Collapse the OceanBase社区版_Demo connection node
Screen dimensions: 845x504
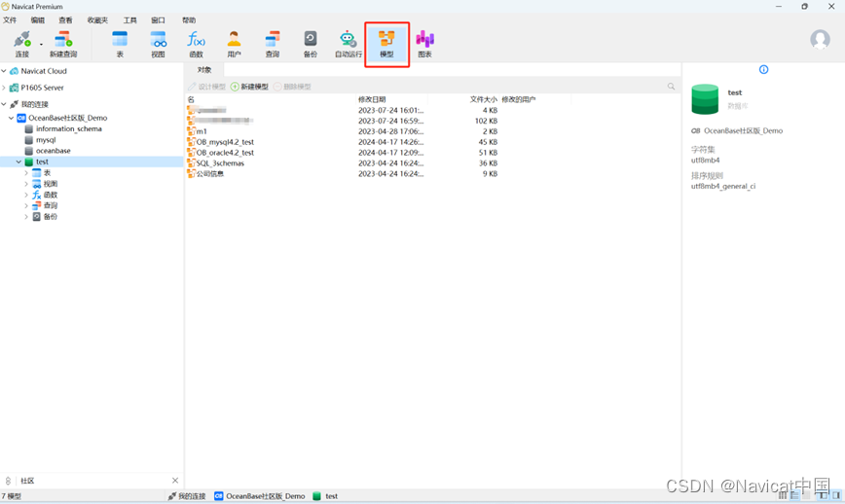pos(12,118)
